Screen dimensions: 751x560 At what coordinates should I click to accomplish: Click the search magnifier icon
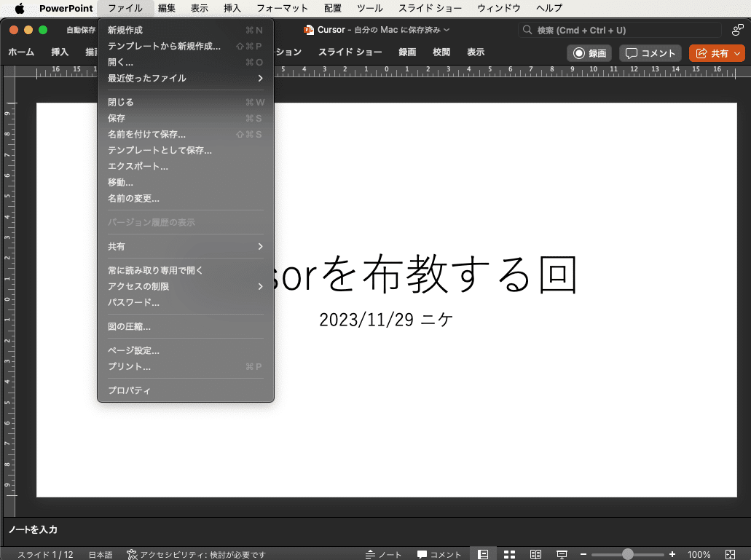click(527, 30)
